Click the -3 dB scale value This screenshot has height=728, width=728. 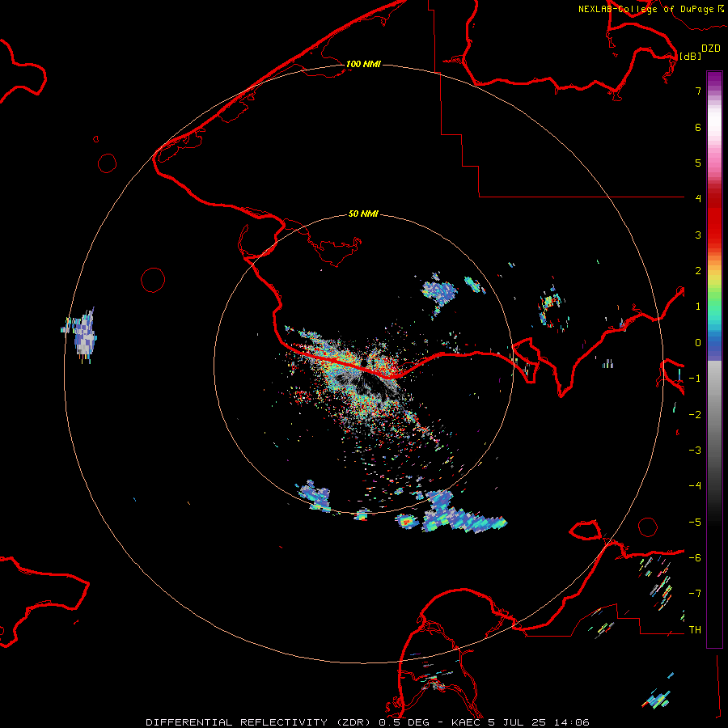[695, 451]
